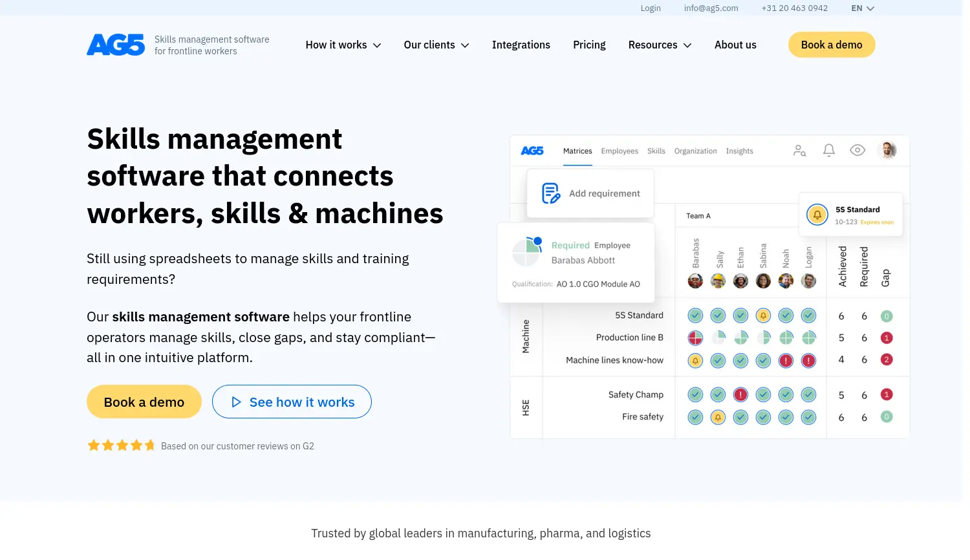Go to the Pricing page
970x560 pixels.
pyautogui.click(x=589, y=45)
